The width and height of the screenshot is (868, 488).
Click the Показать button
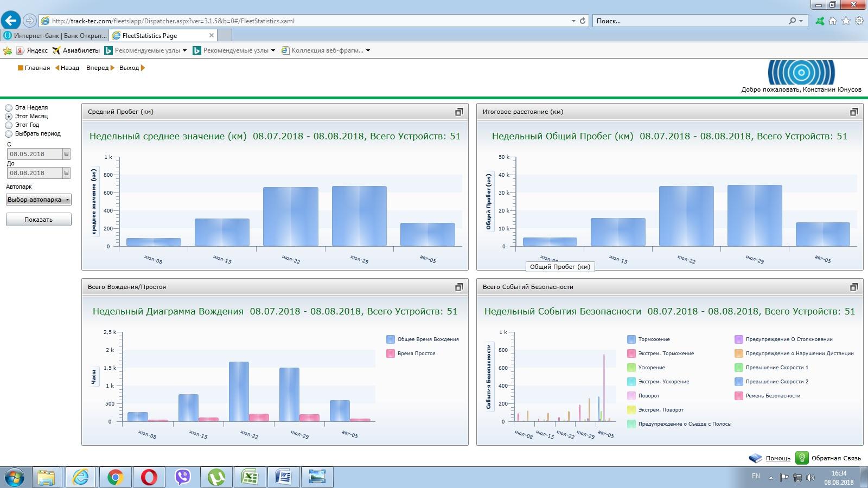click(39, 220)
